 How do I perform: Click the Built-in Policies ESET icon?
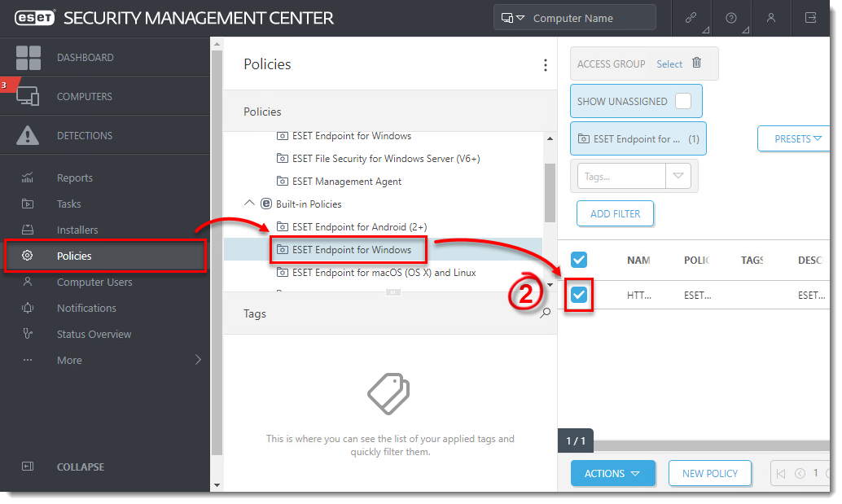(x=265, y=204)
